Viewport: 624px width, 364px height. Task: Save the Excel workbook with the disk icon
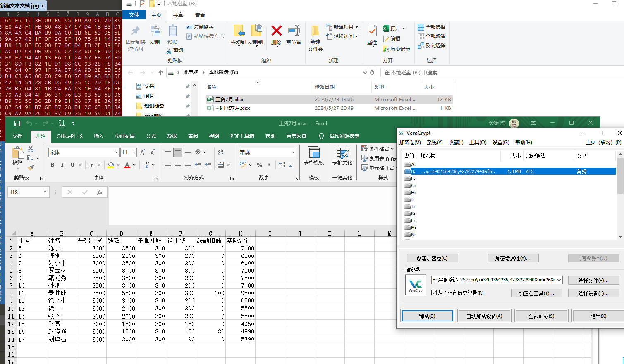pyautogui.click(x=17, y=124)
